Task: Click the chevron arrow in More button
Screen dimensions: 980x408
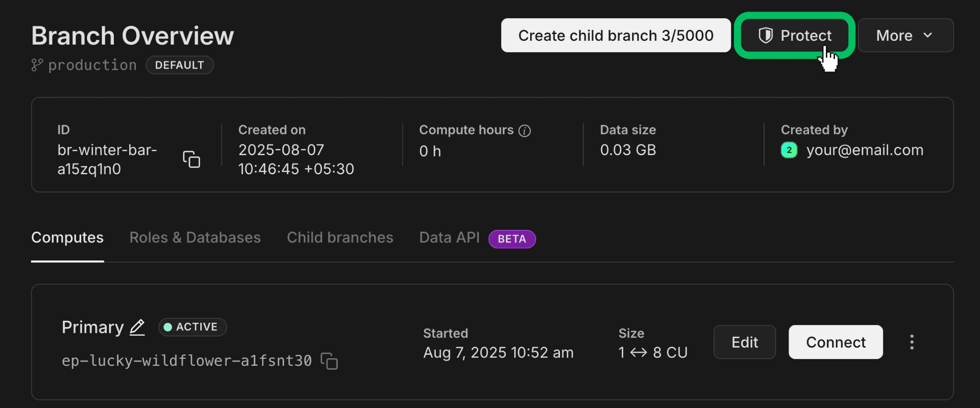Action: pos(928,35)
